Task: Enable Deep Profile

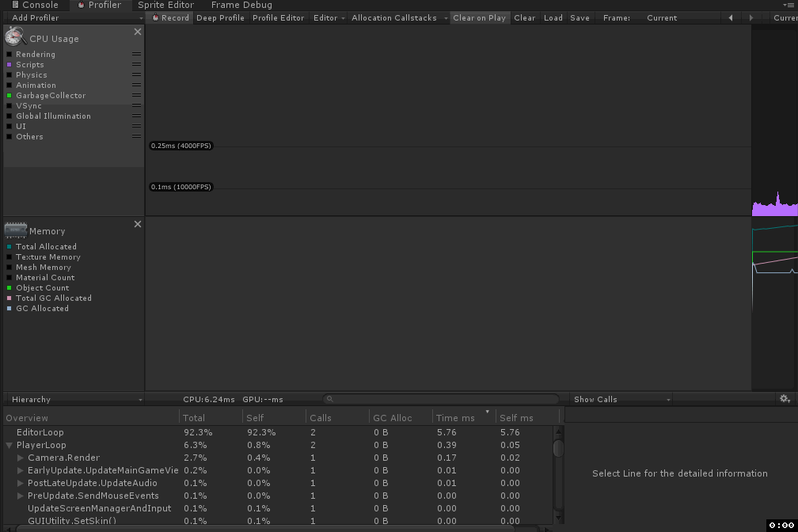Action: point(220,18)
